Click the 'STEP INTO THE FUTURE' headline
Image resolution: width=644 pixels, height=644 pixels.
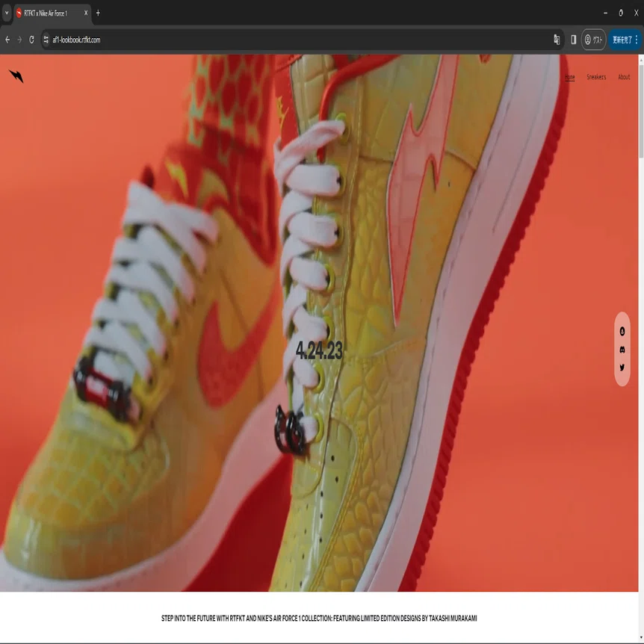click(319, 618)
